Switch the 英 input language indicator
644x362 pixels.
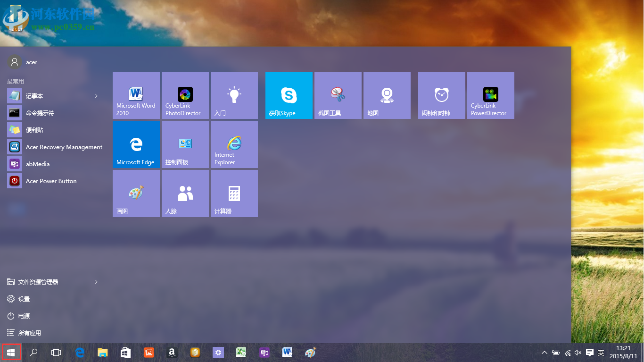click(x=601, y=353)
